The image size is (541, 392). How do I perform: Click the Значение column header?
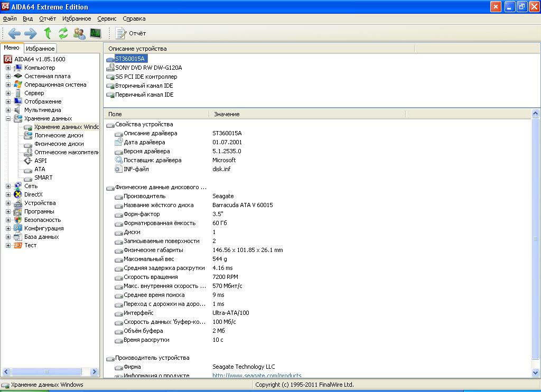coord(307,114)
